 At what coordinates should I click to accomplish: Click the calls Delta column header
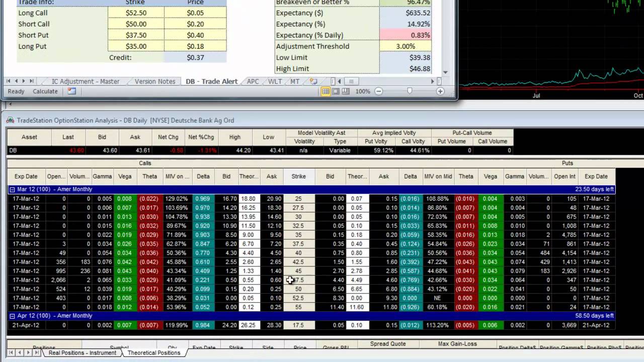click(203, 176)
